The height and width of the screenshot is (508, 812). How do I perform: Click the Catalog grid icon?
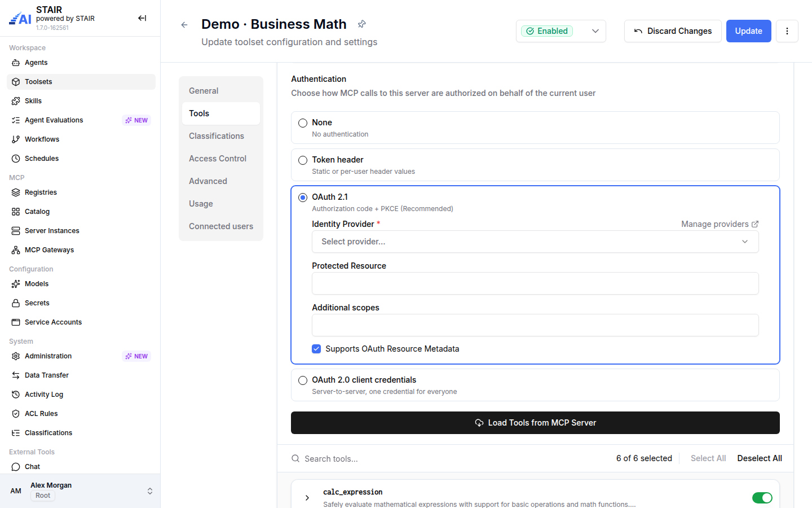16,212
